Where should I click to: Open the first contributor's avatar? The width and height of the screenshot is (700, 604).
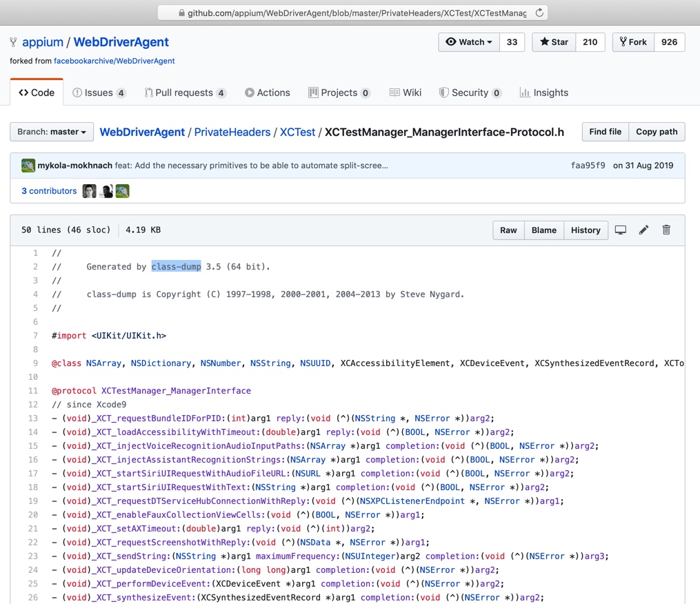[x=89, y=191]
